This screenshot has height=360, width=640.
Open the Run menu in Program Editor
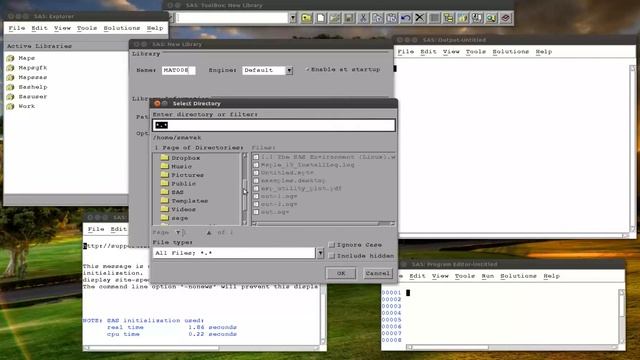487,276
